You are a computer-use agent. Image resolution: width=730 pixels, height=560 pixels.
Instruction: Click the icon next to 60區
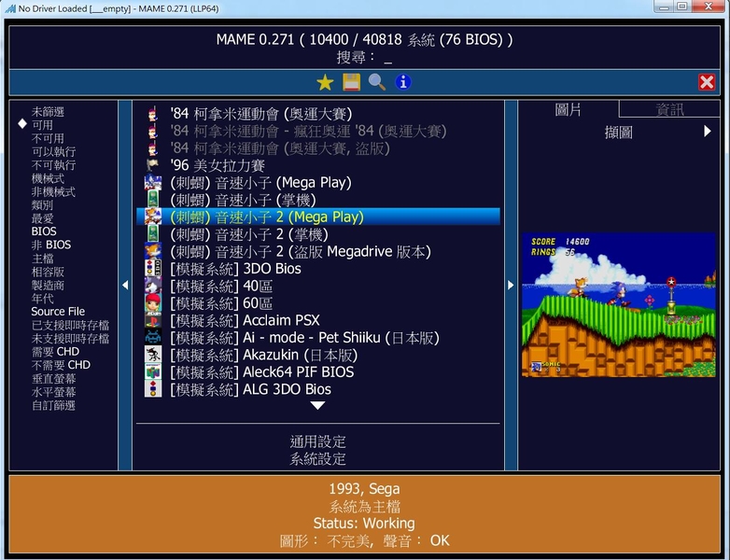click(153, 303)
